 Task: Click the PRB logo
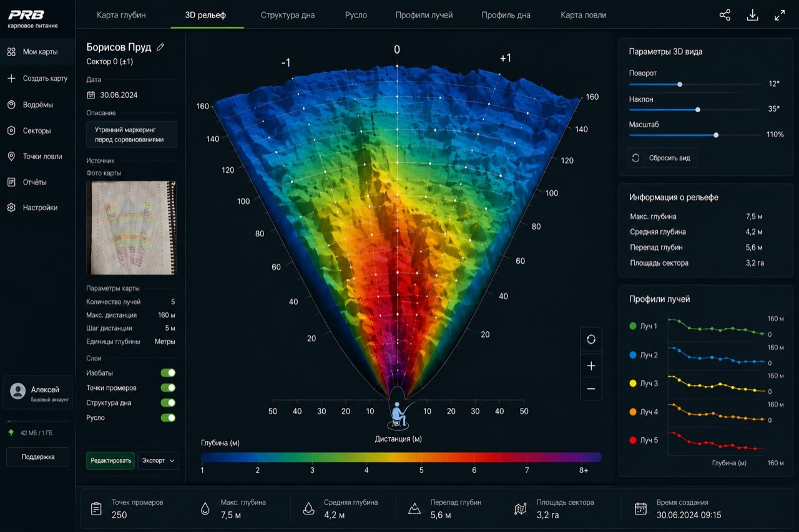pos(26,15)
